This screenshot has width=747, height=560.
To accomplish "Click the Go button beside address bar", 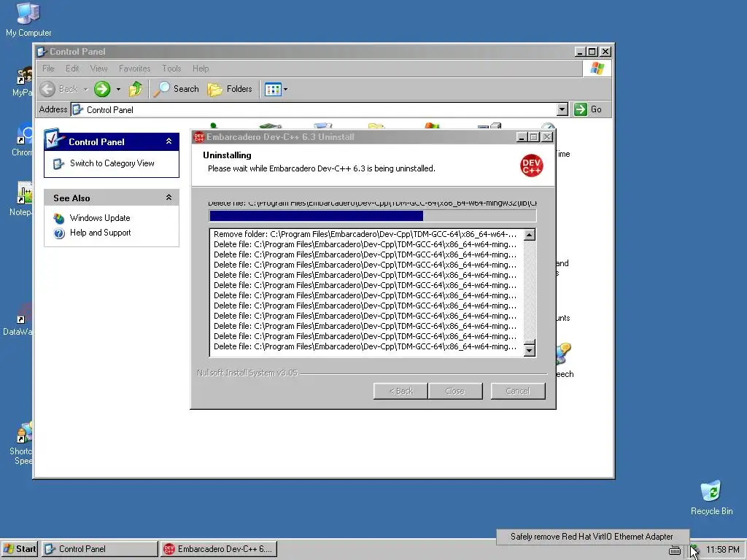I will tap(588, 109).
